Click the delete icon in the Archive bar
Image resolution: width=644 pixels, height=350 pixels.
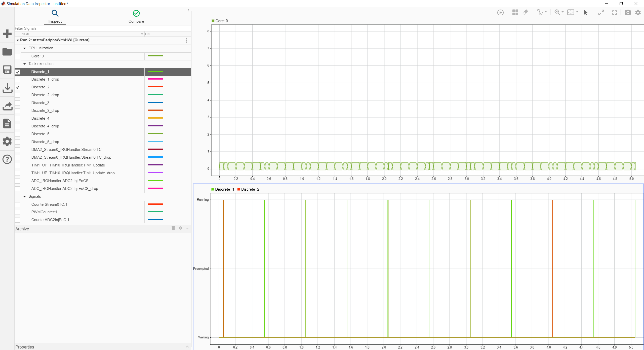(173, 228)
